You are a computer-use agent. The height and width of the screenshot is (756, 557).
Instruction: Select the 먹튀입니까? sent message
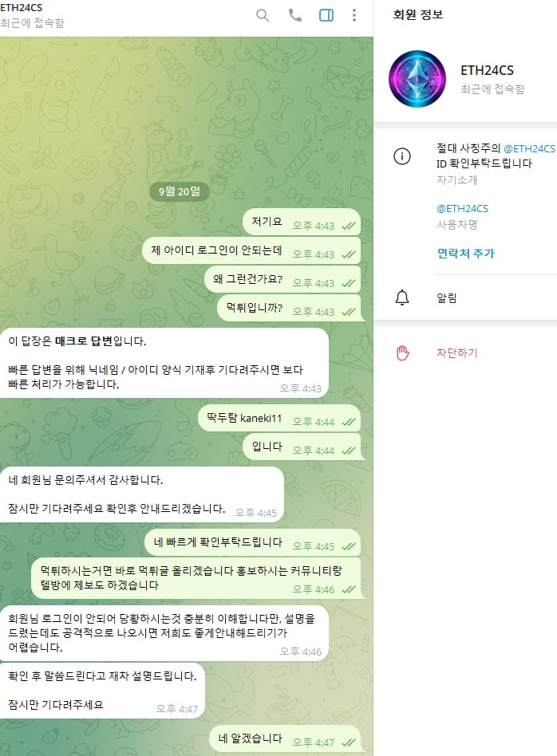[289, 308]
